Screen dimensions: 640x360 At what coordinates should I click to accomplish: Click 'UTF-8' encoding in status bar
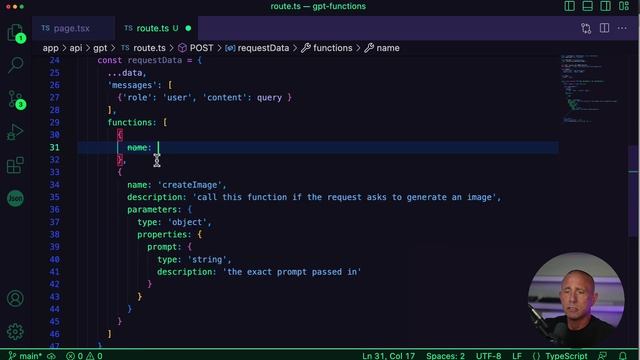pyautogui.click(x=488, y=356)
